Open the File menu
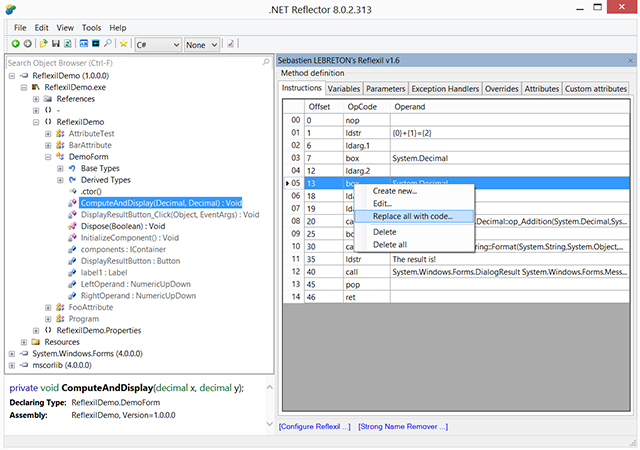 [x=20, y=28]
